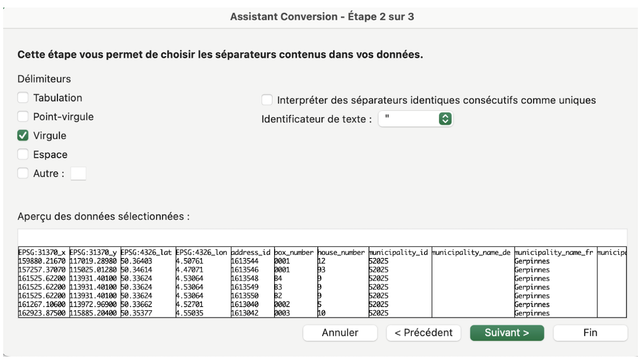Click the 50.35377 latitude cell
The height and width of the screenshot is (361, 640).
click(137, 313)
